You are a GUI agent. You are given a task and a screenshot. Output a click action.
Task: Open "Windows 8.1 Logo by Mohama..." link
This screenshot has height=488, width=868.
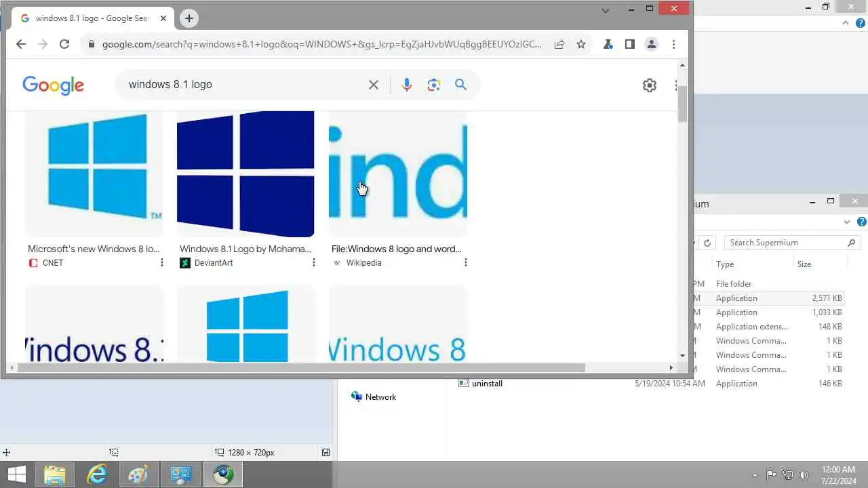245,249
